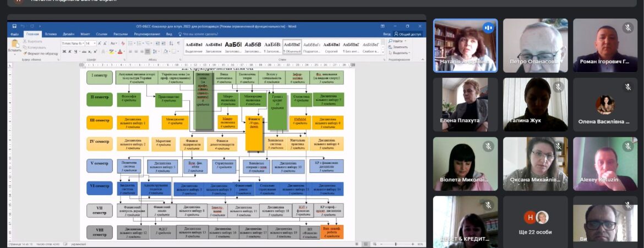
Task: Toggle strikethrough abc formatting
Action: coord(84,51)
